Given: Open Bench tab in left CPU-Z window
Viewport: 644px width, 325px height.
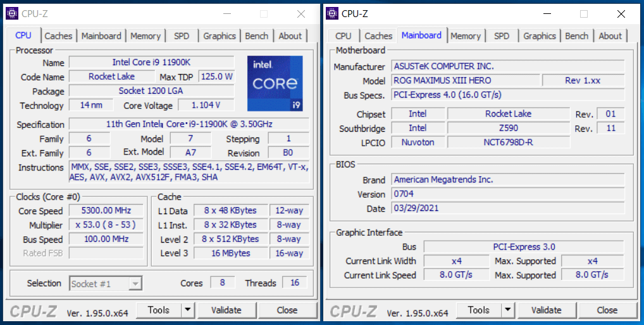Looking at the screenshot, I should [257, 35].
